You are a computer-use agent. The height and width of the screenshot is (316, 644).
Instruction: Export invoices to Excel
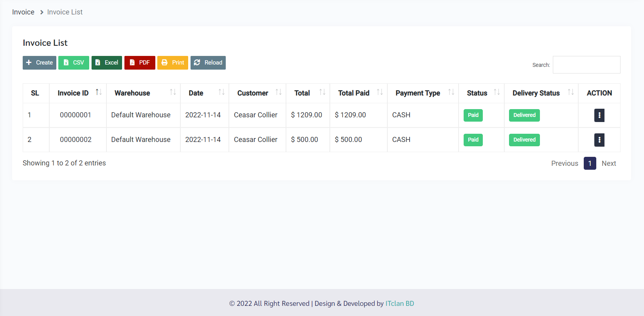tap(107, 63)
